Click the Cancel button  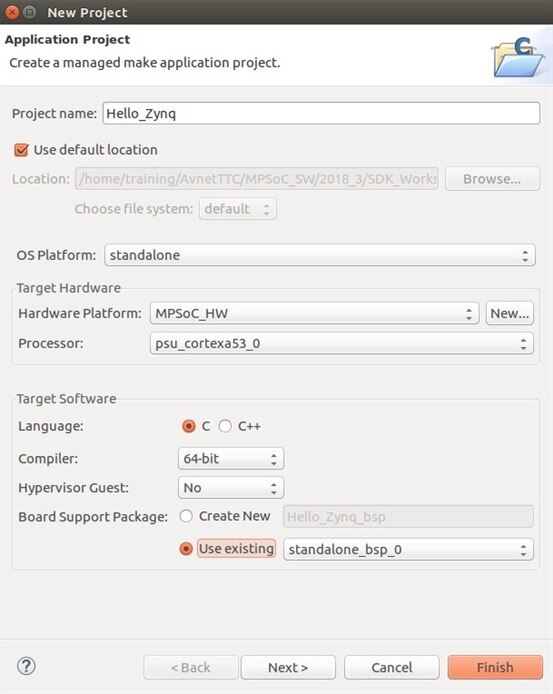[x=392, y=667]
